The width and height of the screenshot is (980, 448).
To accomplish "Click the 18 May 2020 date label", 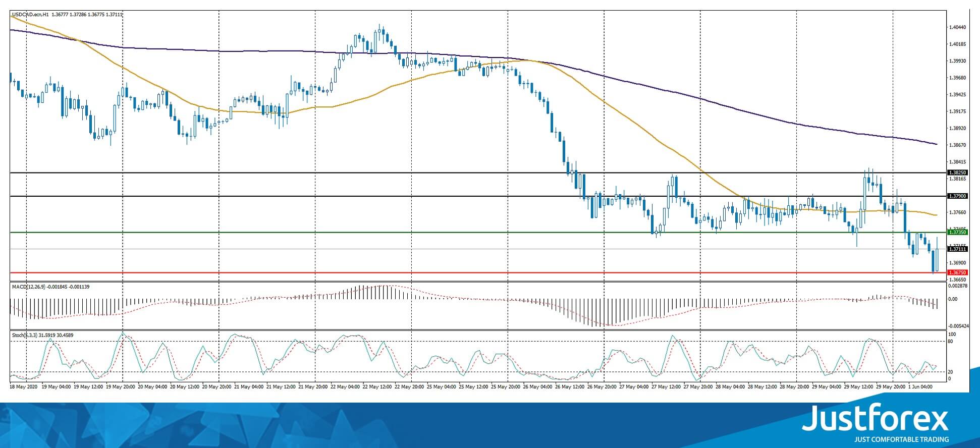I will click(24, 387).
